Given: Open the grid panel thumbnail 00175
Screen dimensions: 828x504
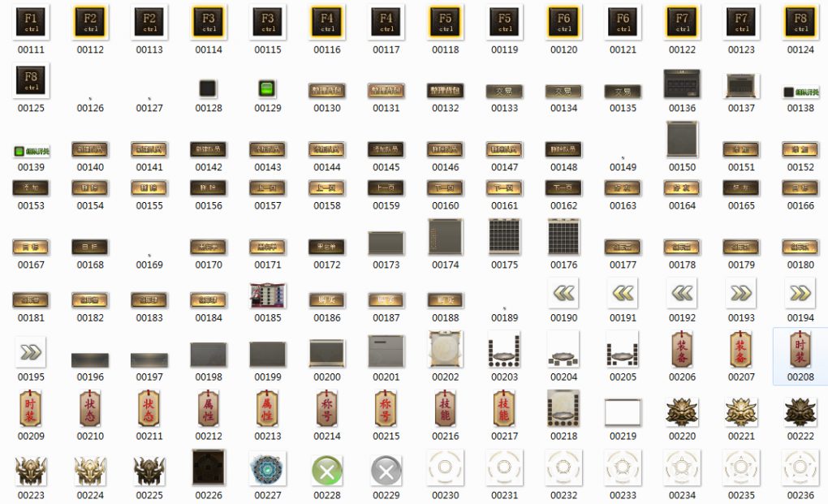Looking at the screenshot, I should point(505,238).
